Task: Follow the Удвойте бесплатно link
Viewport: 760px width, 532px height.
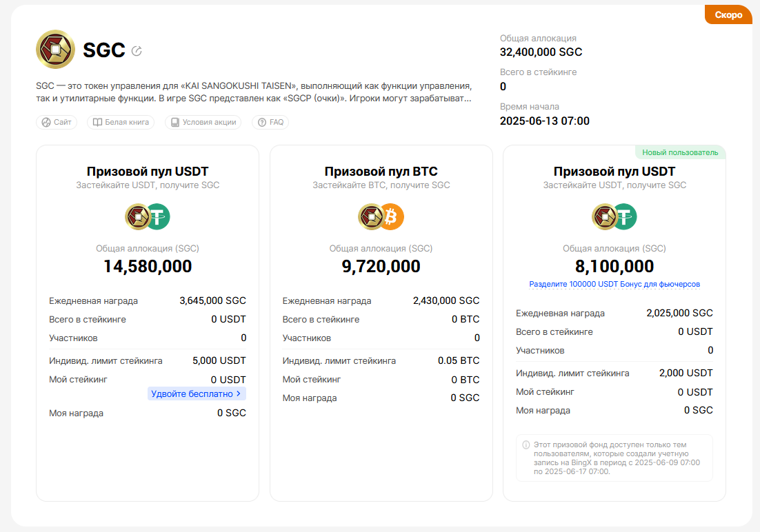Action: click(x=197, y=393)
